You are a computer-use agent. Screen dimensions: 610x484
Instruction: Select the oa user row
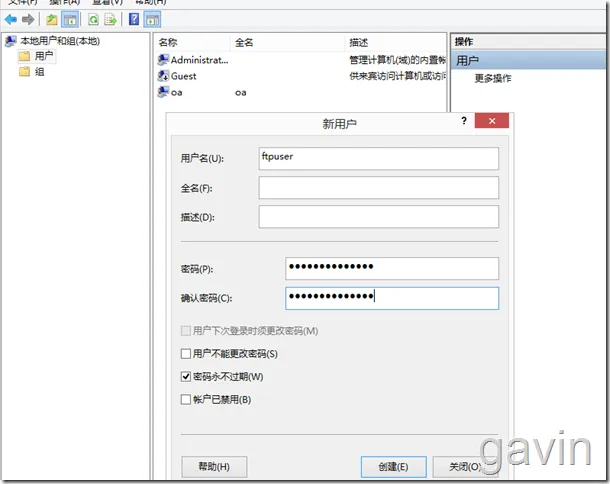click(301, 92)
